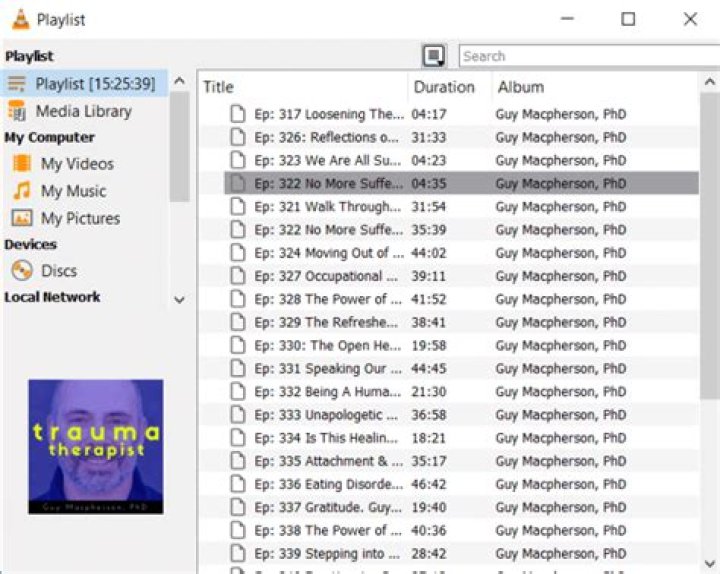Select Ep: 336 Eating Disorder episode

[x=327, y=484]
